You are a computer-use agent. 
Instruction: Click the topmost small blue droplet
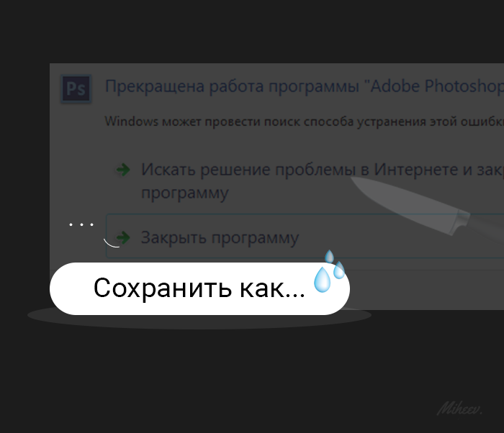(x=329, y=256)
